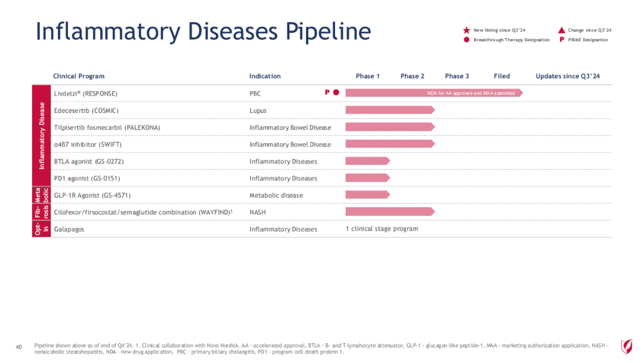Click the GLP-1R Agonist pink progress bar
Viewport: 644px width, 363px height.
click(367, 195)
